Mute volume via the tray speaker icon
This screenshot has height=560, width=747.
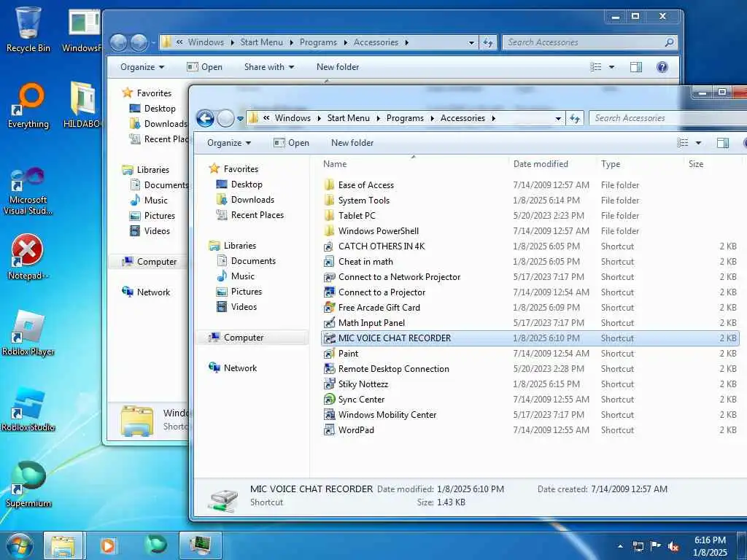[x=673, y=546]
